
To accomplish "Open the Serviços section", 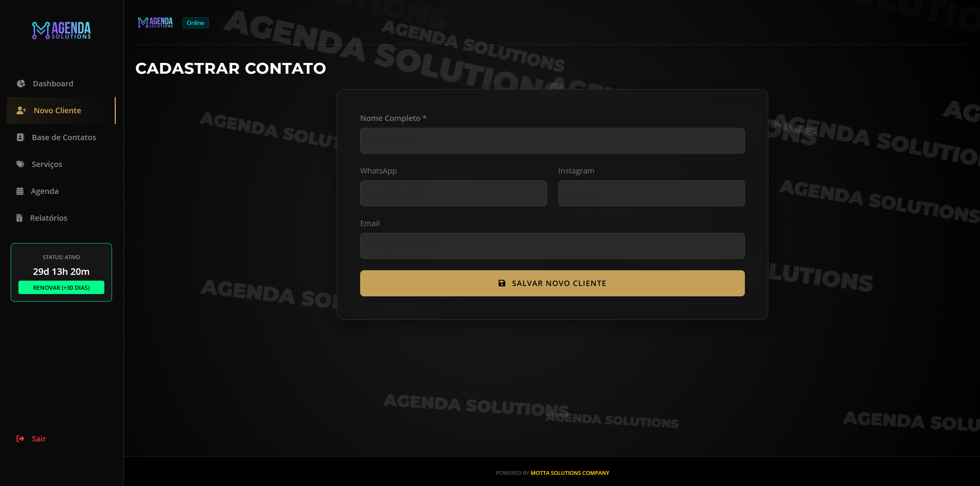I will [x=47, y=164].
